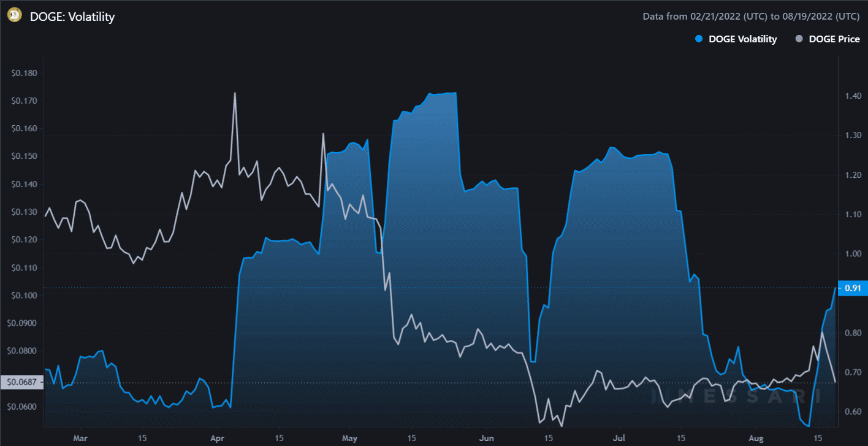This screenshot has width=868, height=446.
Task: Click the $0.100 price axis label
Action: pos(24,296)
